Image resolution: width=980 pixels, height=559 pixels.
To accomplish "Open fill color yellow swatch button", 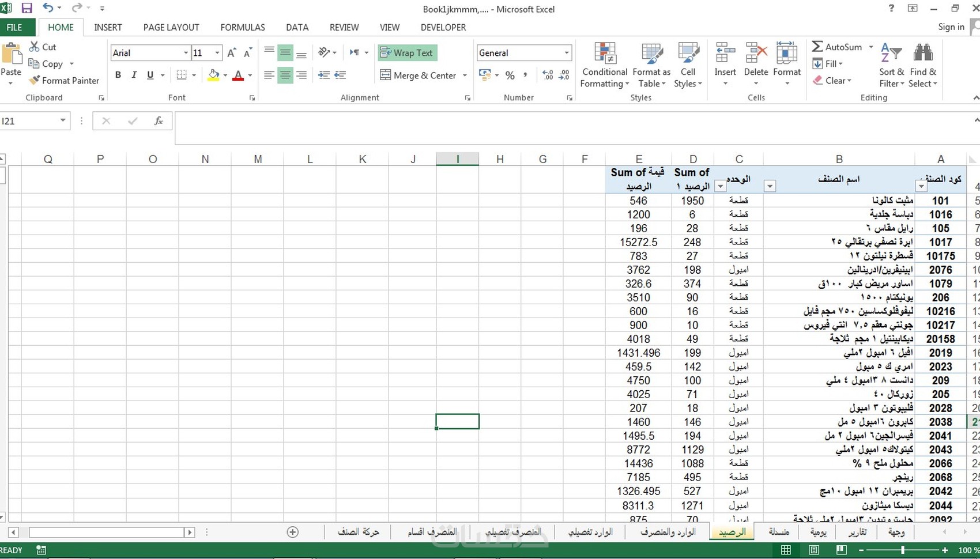I will coord(213,75).
